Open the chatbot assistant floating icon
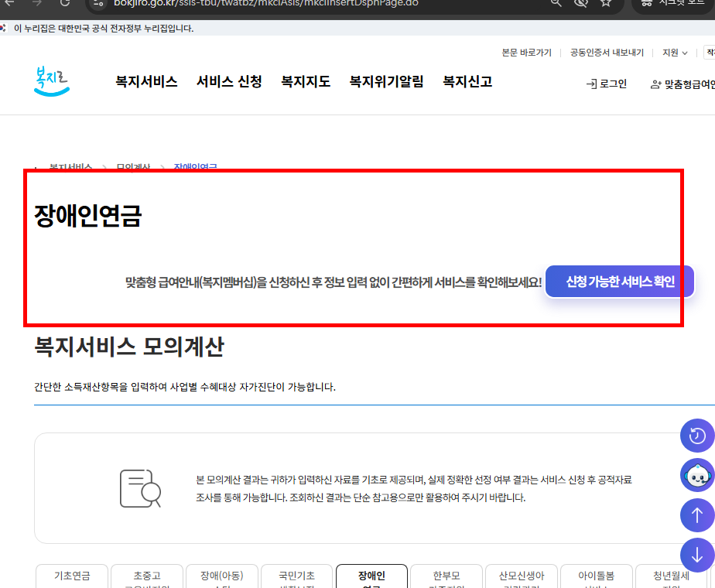 tap(698, 475)
